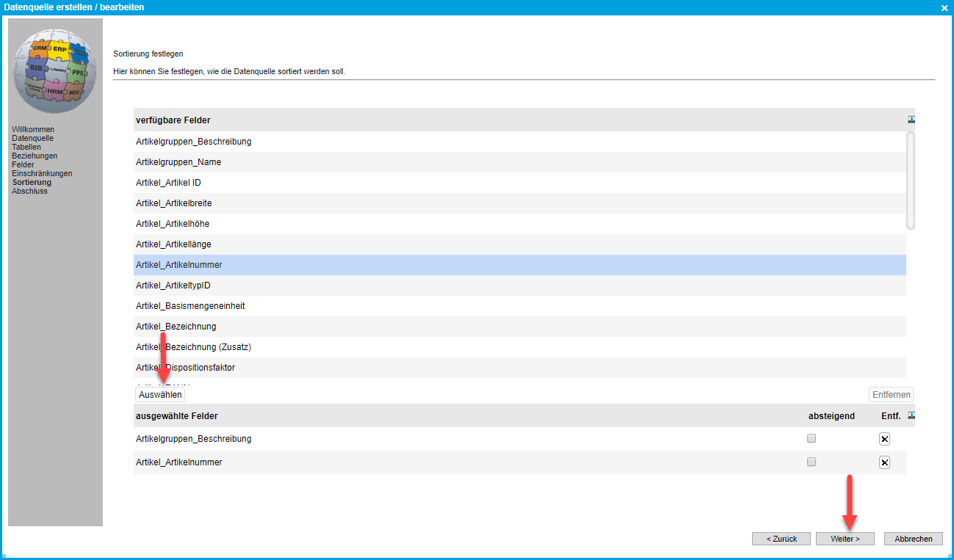Pick the Artikel_Artikel ID field
The height and width of the screenshot is (560, 954).
point(520,183)
